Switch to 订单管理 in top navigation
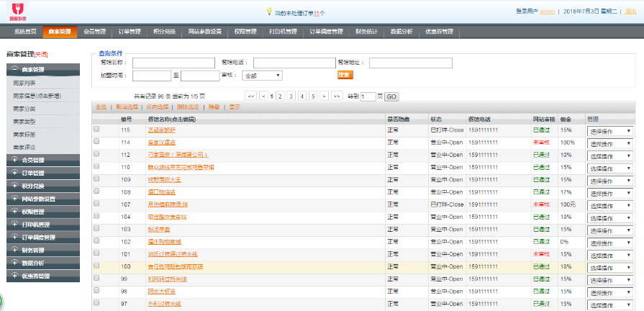The width and height of the screenshot is (644, 311). coord(132,32)
